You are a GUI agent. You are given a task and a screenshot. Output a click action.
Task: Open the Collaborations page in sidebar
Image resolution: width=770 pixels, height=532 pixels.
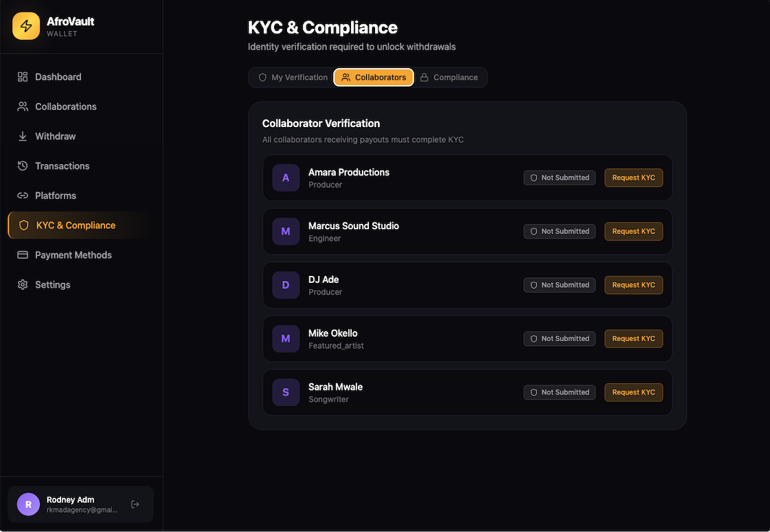[x=66, y=106]
